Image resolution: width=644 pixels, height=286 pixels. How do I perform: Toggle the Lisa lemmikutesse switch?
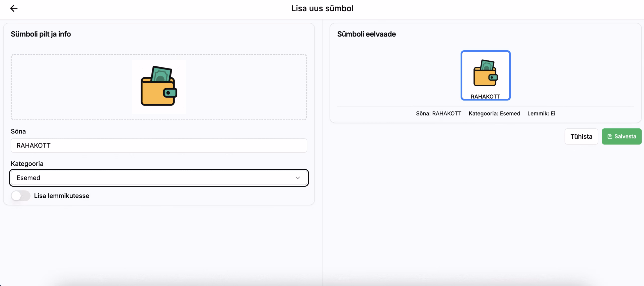pyautogui.click(x=21, y=196)
